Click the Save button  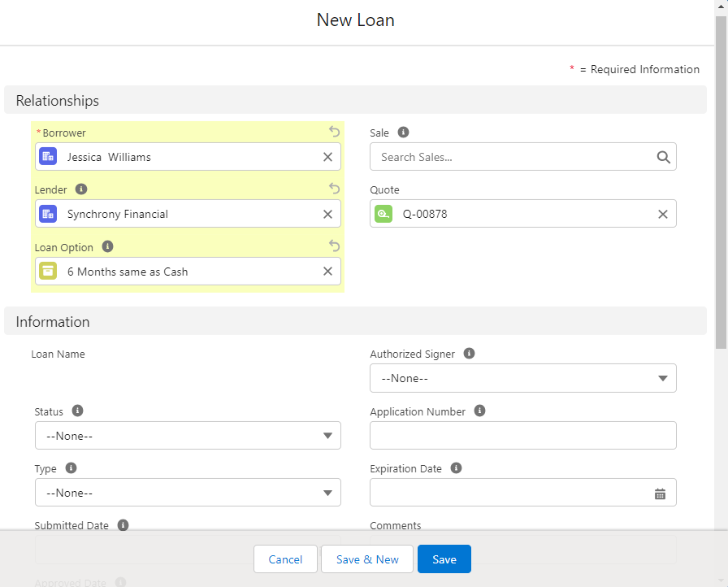[444, 559]
